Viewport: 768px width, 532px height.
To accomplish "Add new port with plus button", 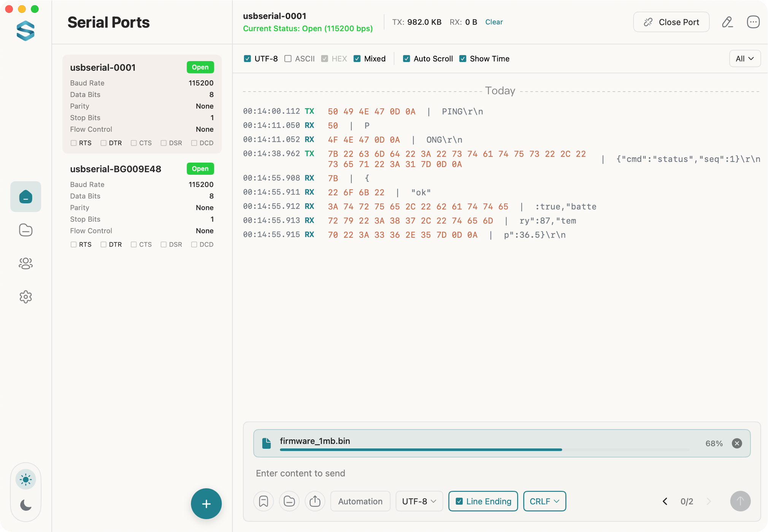I will [206, 504].
